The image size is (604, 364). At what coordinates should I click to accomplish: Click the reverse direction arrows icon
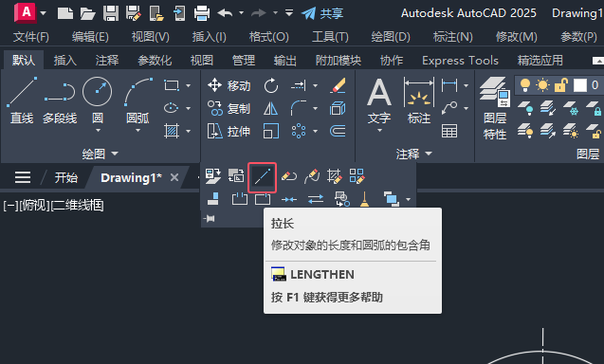[316, 199]
